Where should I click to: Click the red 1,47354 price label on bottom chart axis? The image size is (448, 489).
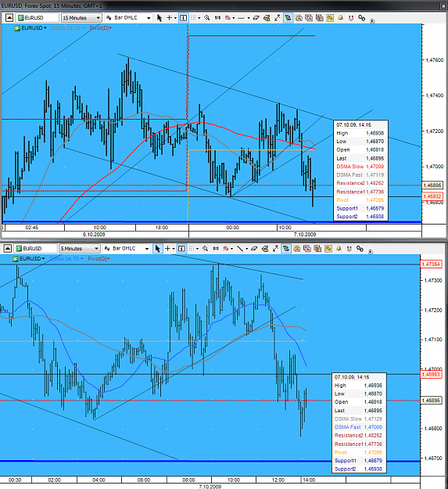point(431,264)
